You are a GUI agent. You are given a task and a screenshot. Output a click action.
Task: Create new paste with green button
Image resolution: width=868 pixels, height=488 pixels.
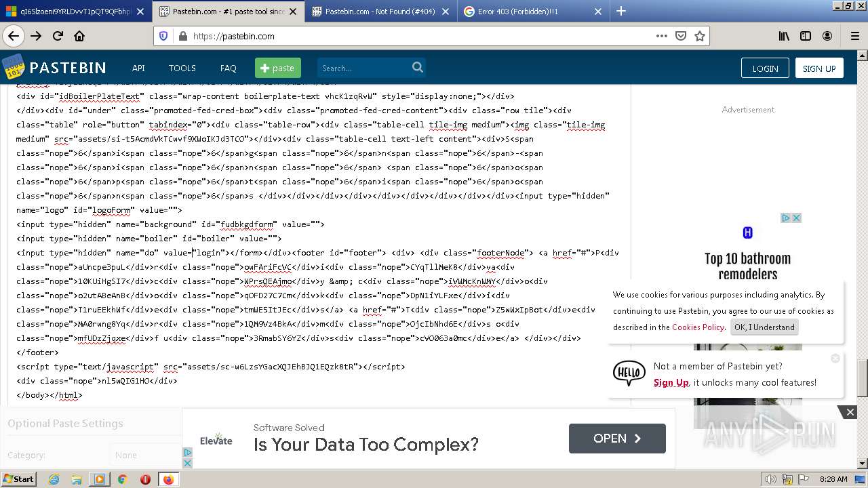coord(277,68)
